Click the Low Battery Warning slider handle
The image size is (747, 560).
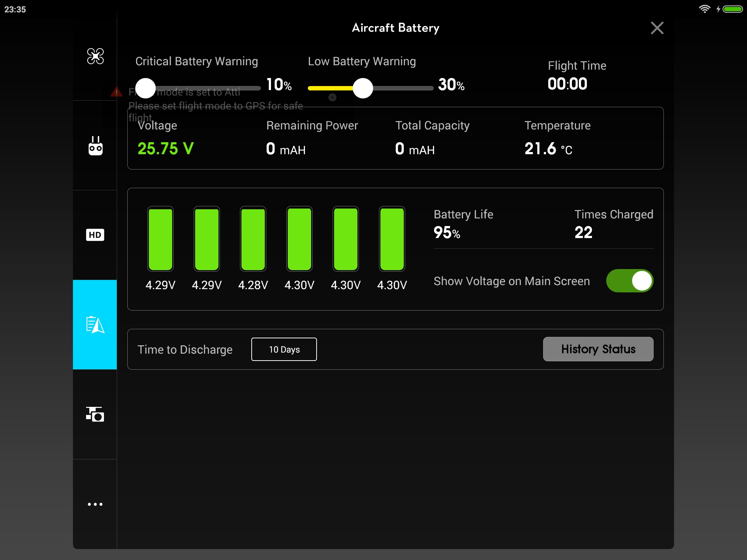coord(363,88)
